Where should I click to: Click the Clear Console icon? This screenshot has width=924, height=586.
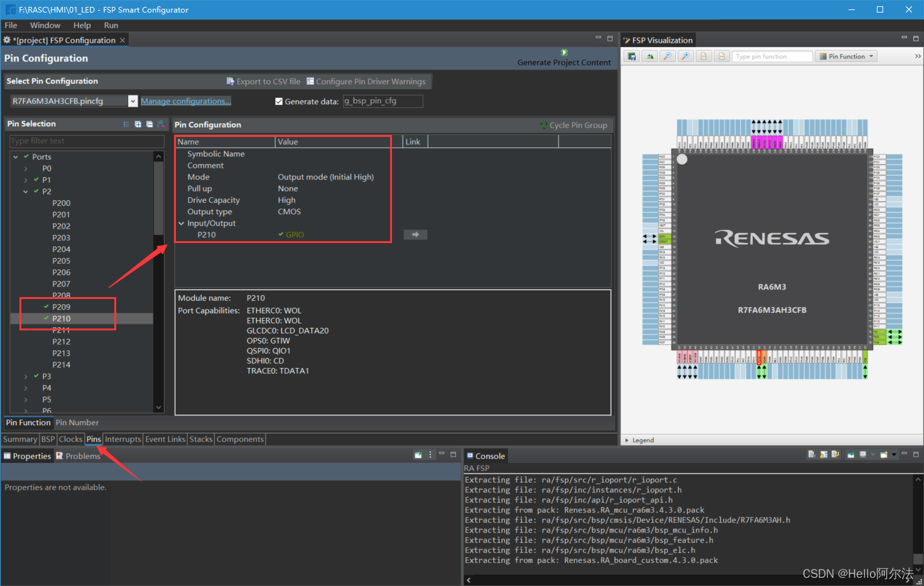pos(812,454)
